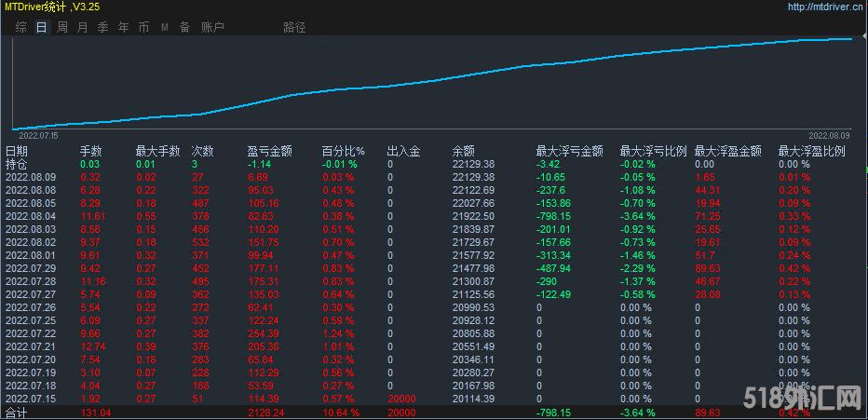
Task: Click the 日期 column header
Action: (17, 151)
